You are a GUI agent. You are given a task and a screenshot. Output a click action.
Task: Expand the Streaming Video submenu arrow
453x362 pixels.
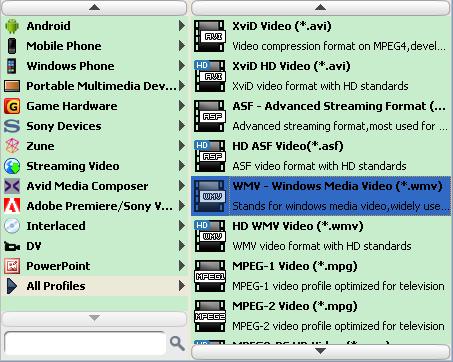(182, 166)
